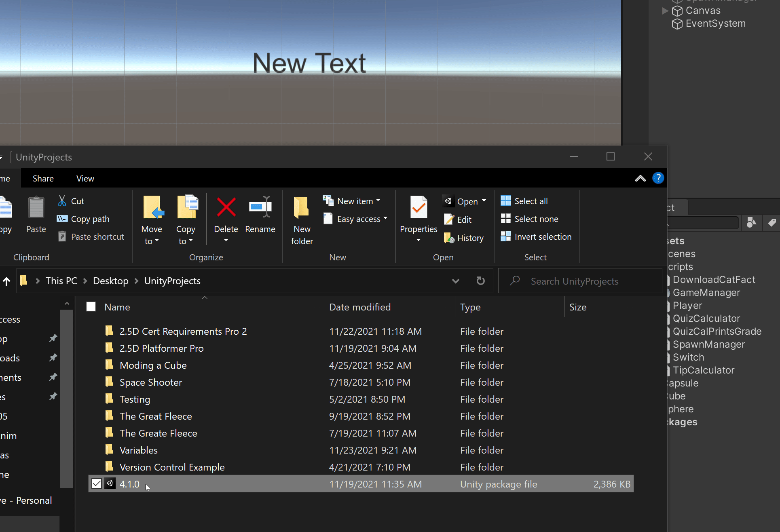Expand the Move to dropdown
The width and height of the screenshot is (780, 532).
152,241
